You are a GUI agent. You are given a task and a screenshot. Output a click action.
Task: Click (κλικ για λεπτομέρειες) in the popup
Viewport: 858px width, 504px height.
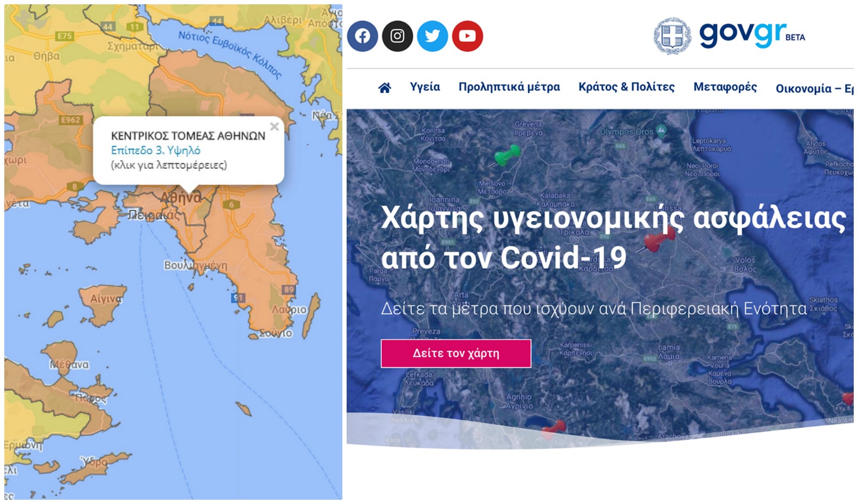coord(169,165)
